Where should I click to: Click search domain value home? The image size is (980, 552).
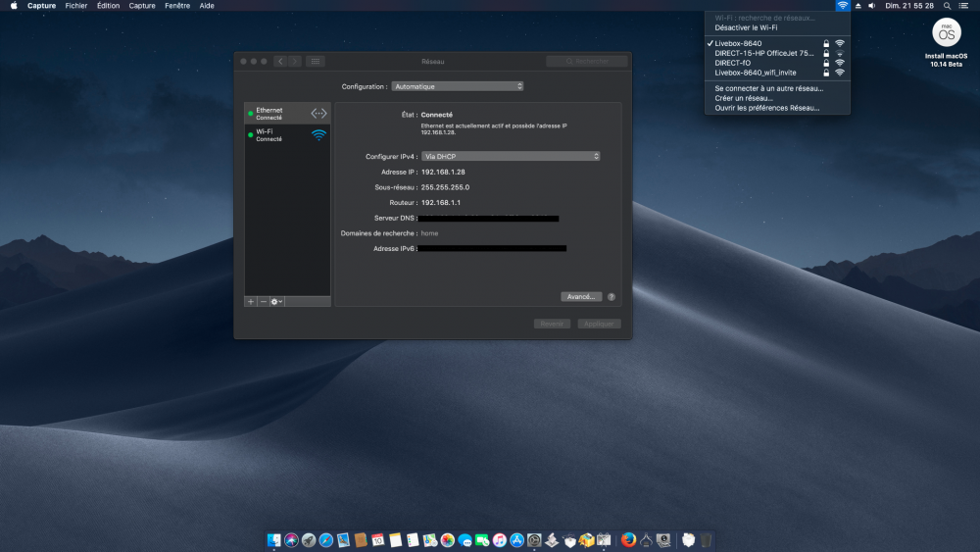point(429,233)
